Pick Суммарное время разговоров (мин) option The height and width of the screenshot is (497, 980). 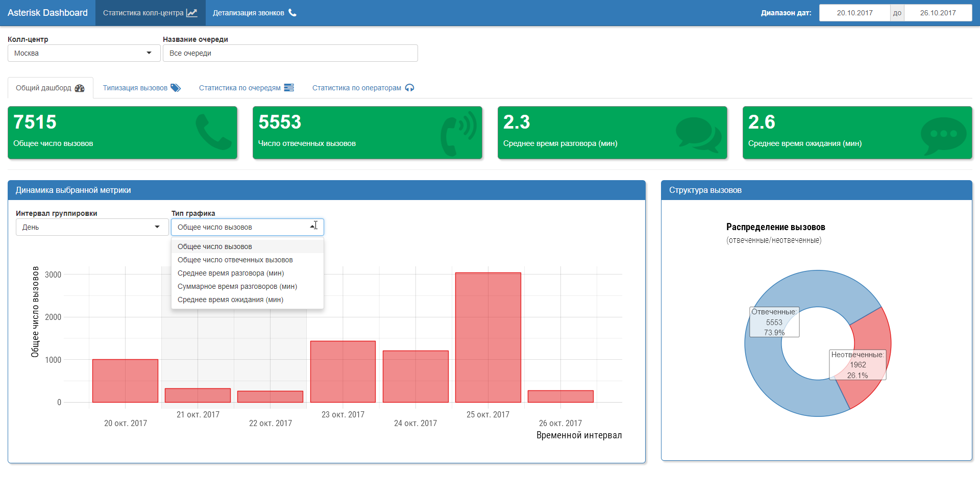pyautogui.click(x=248, y=286)
